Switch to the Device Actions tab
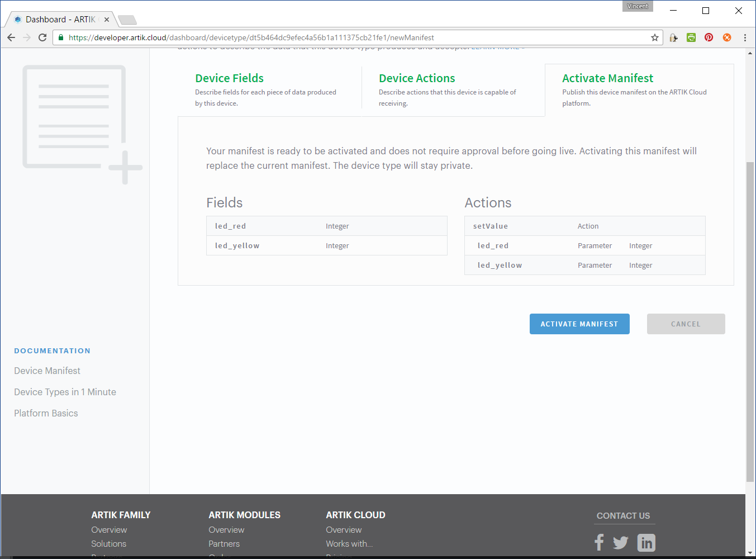The height and width of the screenshot is (559, 756). [417, 78]
